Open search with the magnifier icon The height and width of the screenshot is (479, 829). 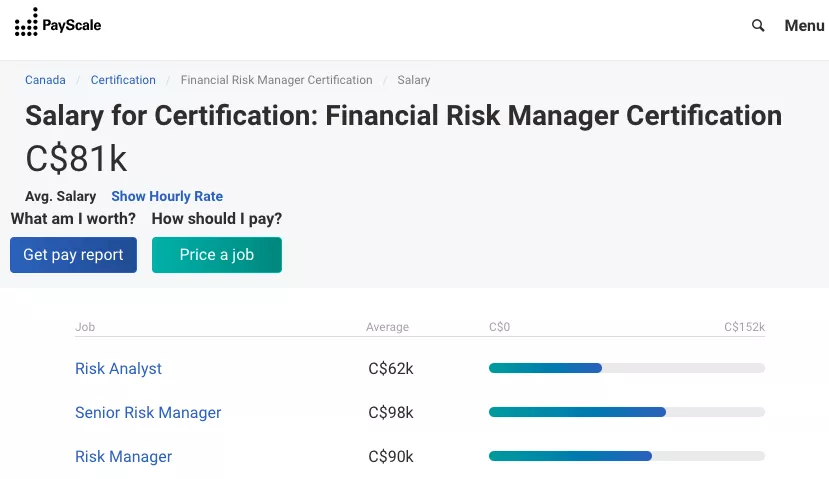coord(758,26)
